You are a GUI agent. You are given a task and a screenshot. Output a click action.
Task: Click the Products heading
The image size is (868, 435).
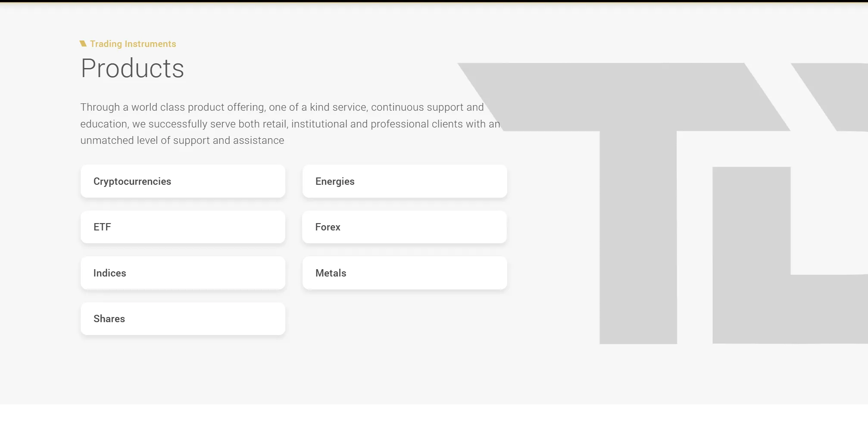pos(132,68)
